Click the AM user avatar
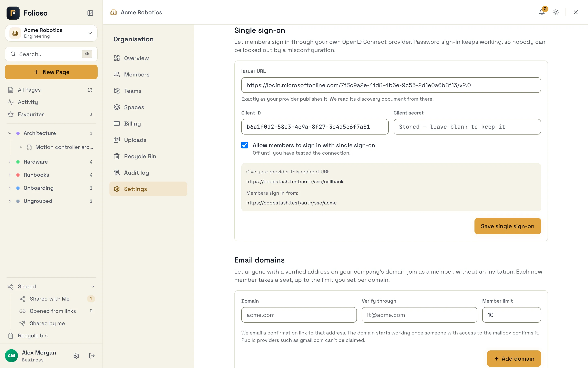588x368 pixels. coord(11,356)
